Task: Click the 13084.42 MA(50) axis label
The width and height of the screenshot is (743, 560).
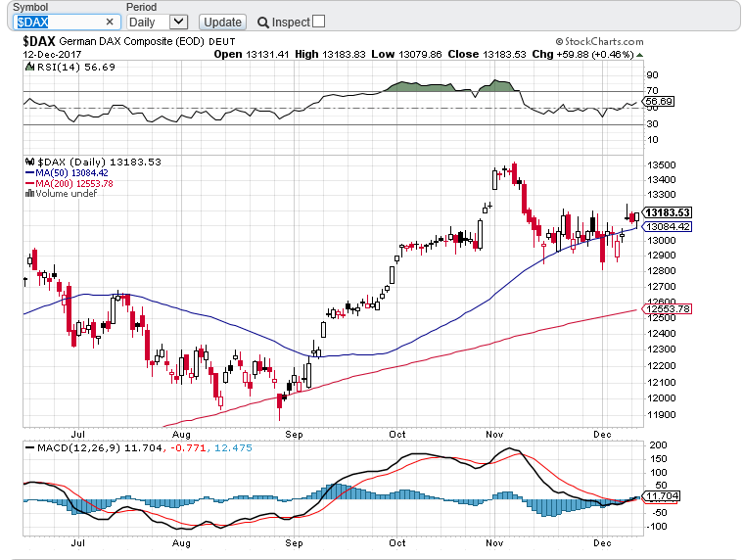Action: pos(668,227)
